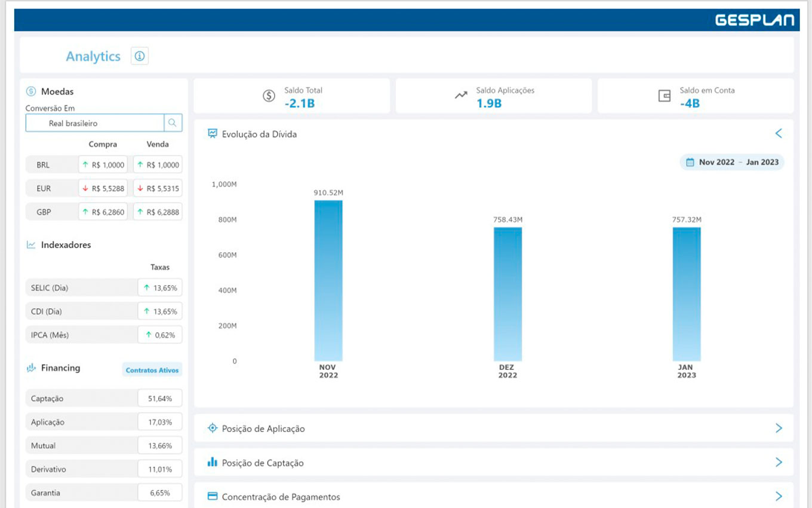Expand the Posição de Captação section

(x=778, y=462)
